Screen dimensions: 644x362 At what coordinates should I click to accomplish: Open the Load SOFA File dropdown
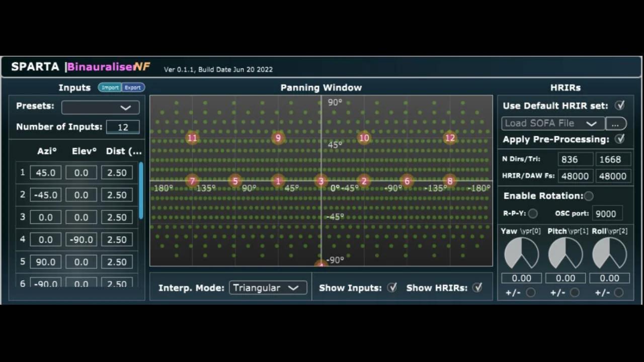pos(553,123)
